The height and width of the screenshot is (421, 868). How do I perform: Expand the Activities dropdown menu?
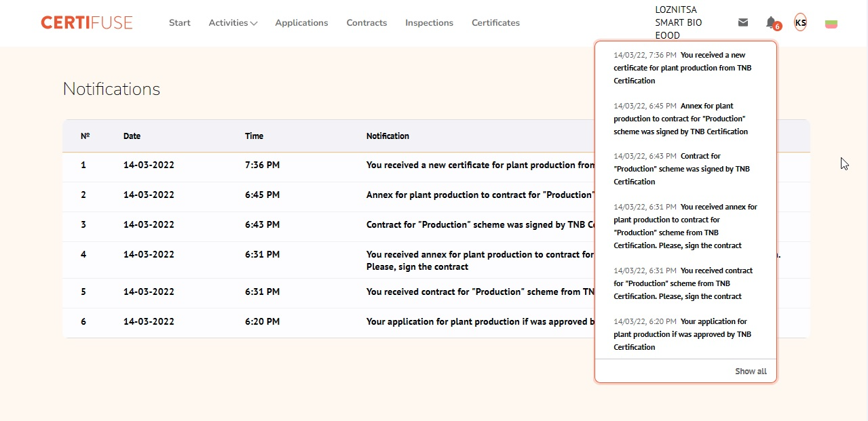coord(233,23)
